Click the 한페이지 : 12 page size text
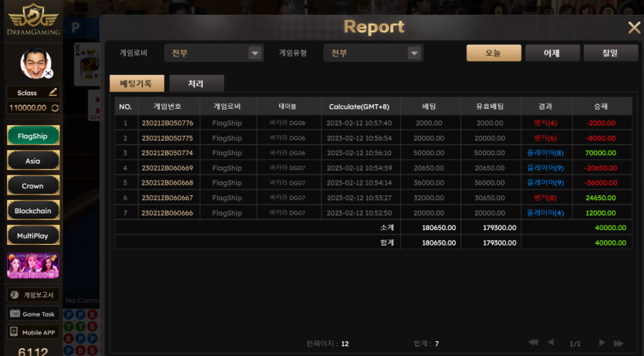This screenshot has width=644, height=356. (x=327, y=344)
